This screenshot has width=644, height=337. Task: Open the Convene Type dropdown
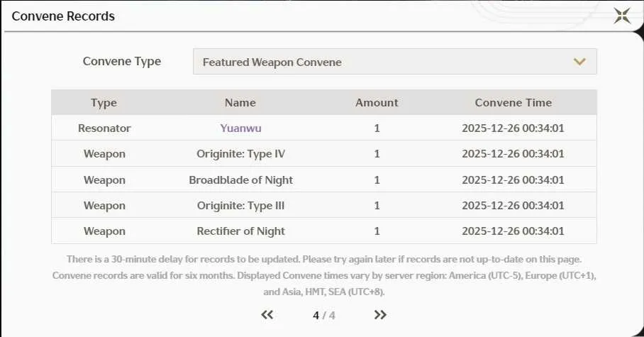394,62
